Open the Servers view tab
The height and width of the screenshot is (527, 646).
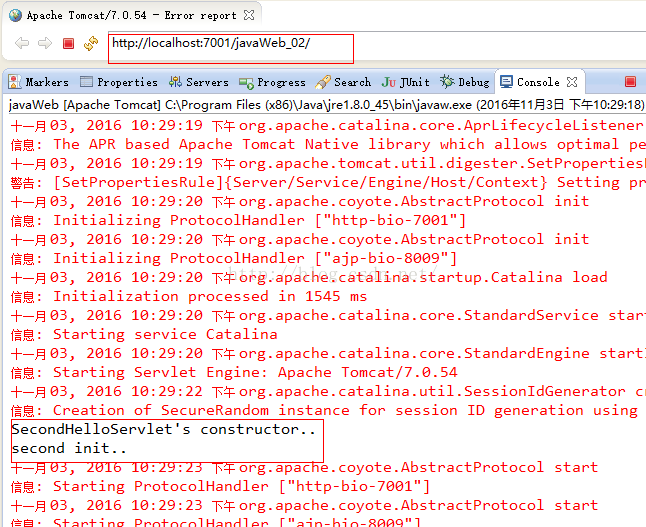pyautogui.click(x=199, y=82)
